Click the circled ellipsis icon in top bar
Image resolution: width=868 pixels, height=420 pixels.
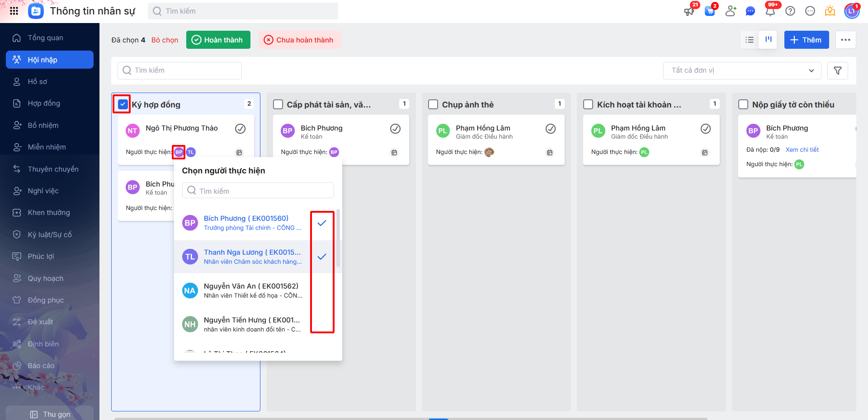pyautogui.click(x=810, y=11)
